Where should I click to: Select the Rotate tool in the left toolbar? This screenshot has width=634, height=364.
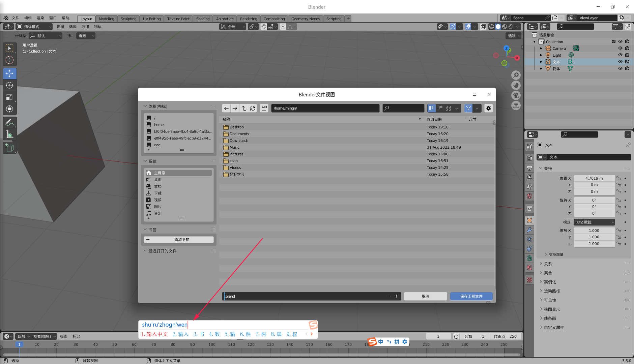[x=9, y=85]
